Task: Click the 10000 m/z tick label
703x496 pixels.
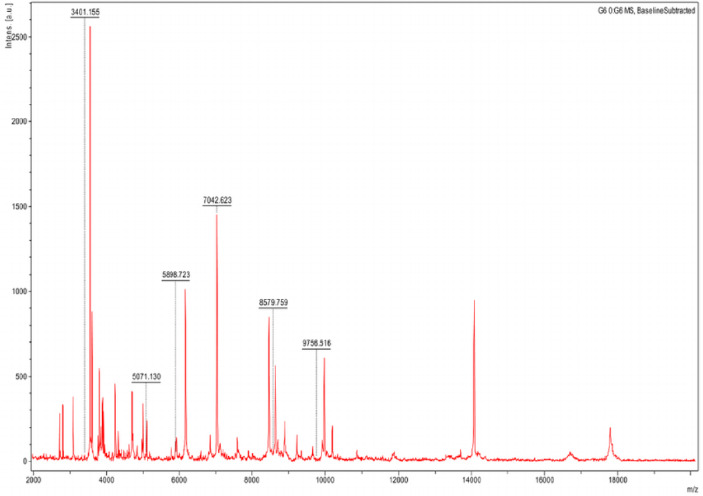Action: point(325,480)
